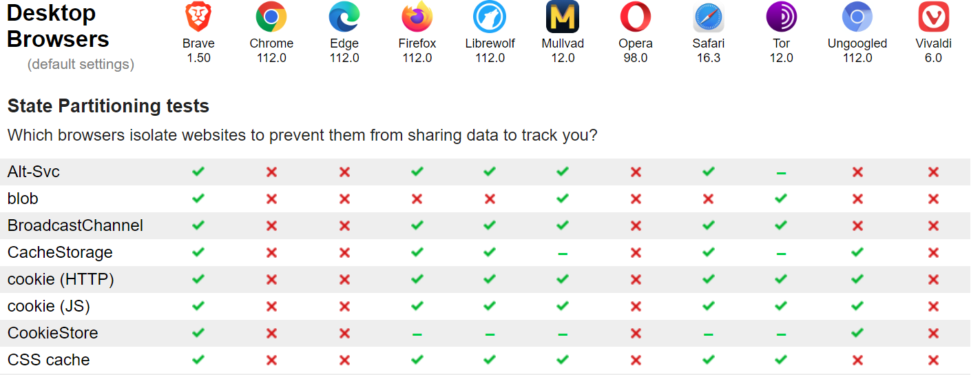Viewport: 980px width, 375px height.
Task: Click the State Partitioning tests heading
Action: pos(108,106)
